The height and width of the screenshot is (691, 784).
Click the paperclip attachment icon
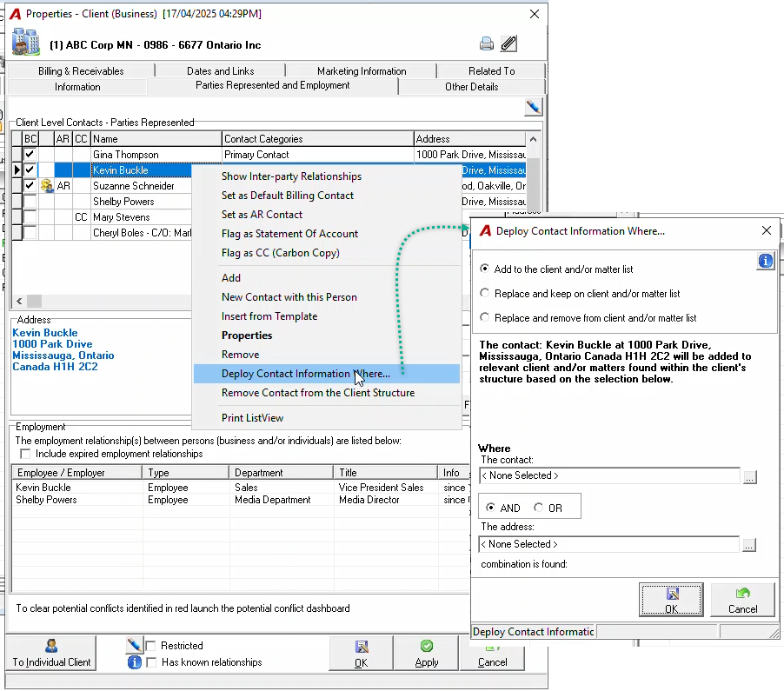508,44
